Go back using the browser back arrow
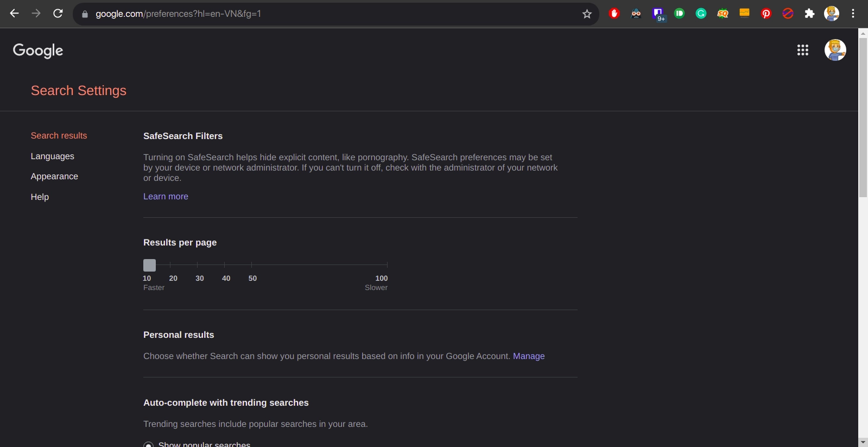868x447 pixels. coord(15,14)
